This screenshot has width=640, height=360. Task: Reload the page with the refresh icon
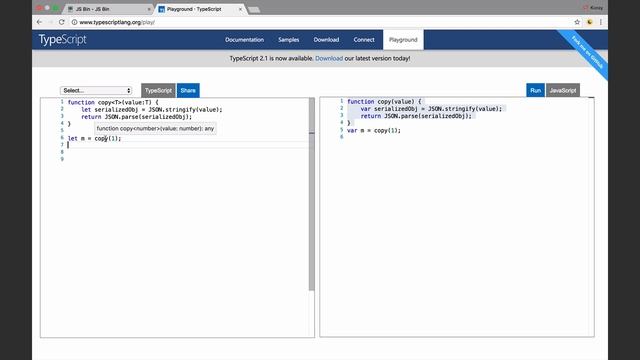pyautogui.click(x=62, y=22)
